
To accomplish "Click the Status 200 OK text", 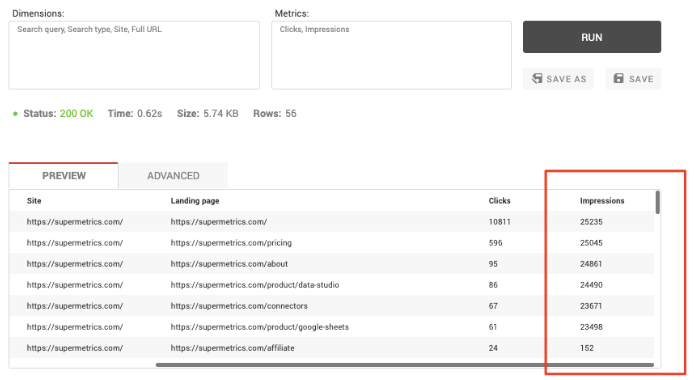I will click(x=58, y=114).
